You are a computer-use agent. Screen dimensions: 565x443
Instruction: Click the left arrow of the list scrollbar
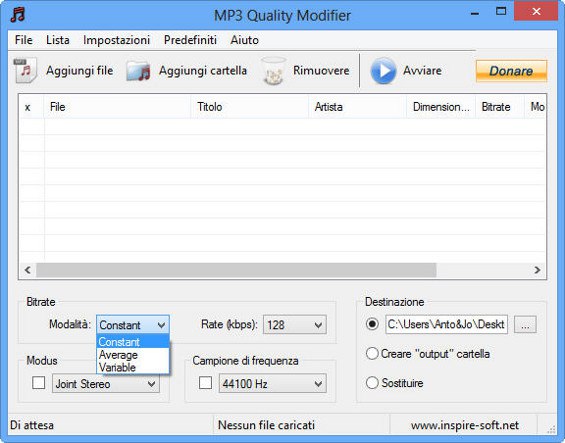pyautogui.click(x=28, y=270)
